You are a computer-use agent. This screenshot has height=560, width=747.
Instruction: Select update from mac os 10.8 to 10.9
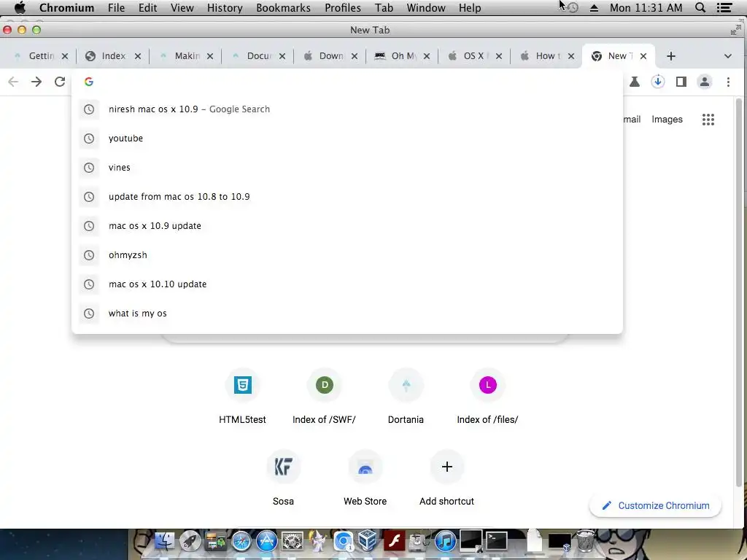tap(347, 197)
